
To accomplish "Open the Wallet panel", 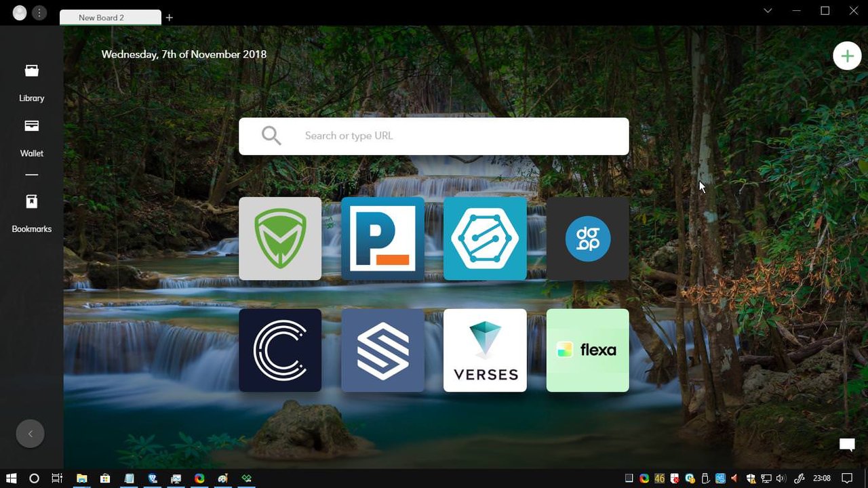I will (x=31, y=138).
